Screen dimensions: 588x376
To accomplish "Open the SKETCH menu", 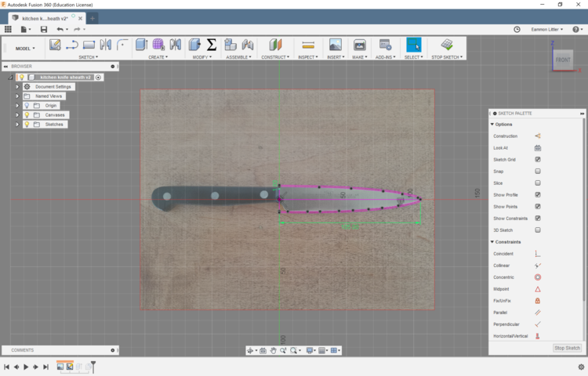I will click(x=88, y=57).
